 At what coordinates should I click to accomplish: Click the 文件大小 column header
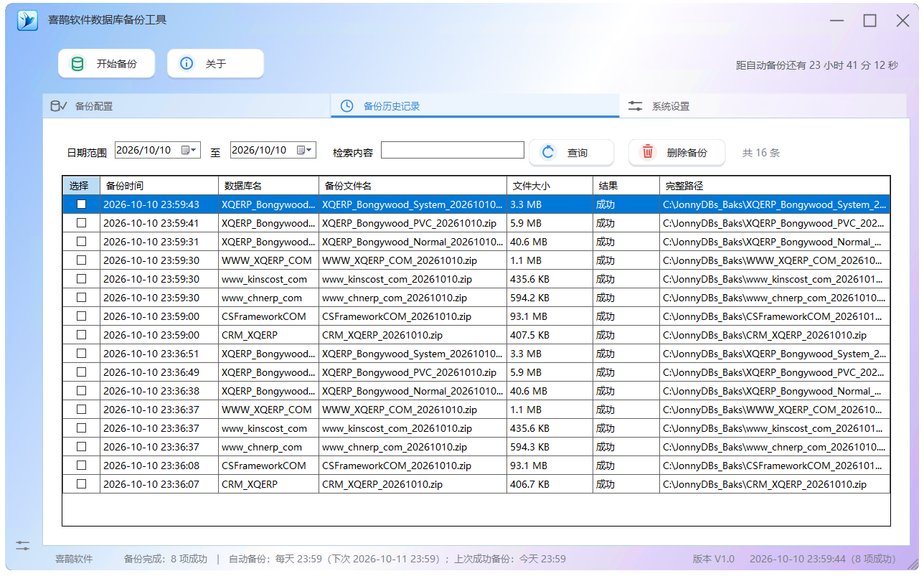point(550,186)
